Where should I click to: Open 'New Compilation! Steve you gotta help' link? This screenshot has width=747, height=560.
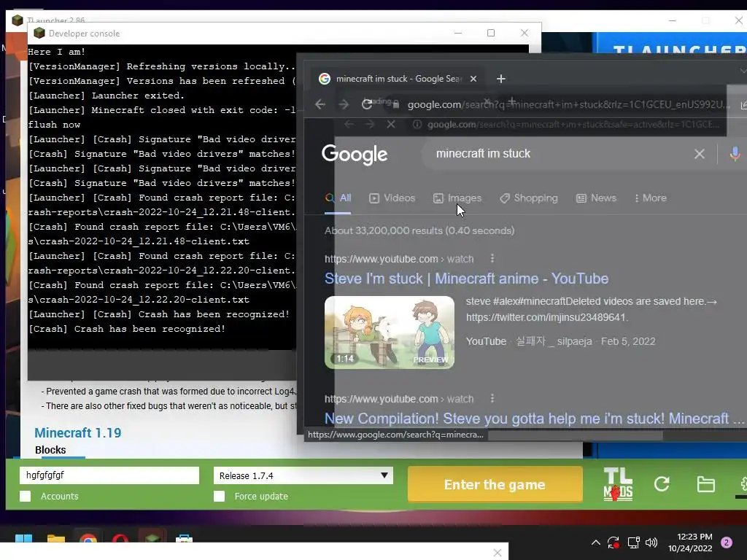click(534, 419)
